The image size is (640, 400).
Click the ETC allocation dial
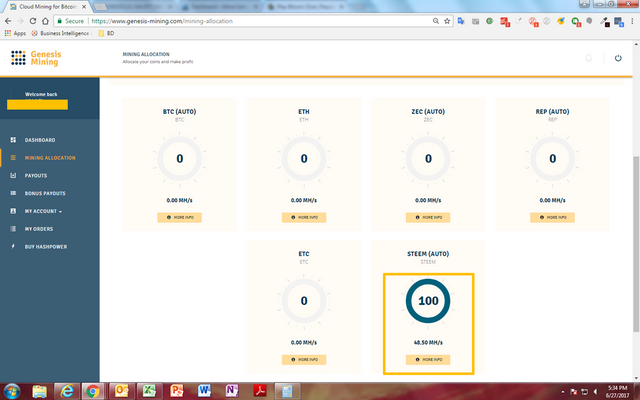[x=304, y=301]
